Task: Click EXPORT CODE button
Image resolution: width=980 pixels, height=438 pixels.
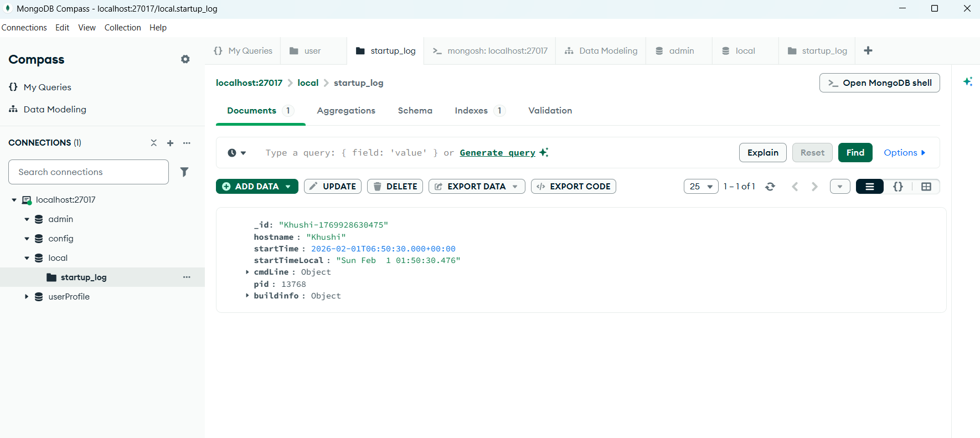Action: click(x=573, y=187)
